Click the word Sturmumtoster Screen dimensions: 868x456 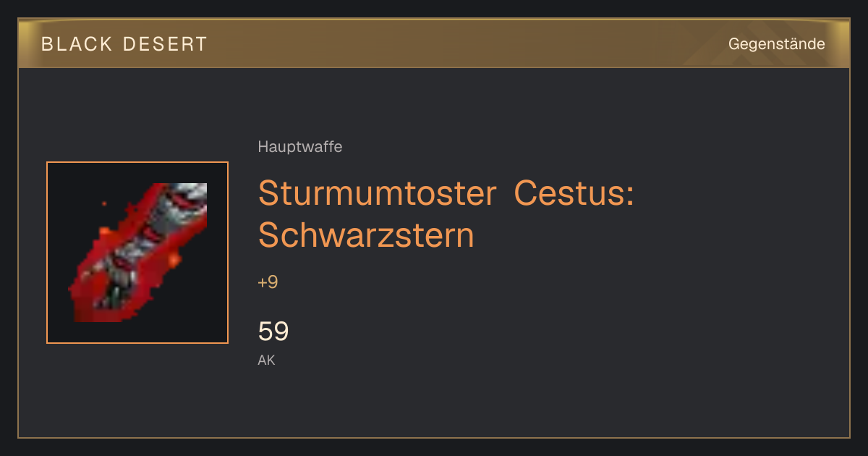coord(378,193)
